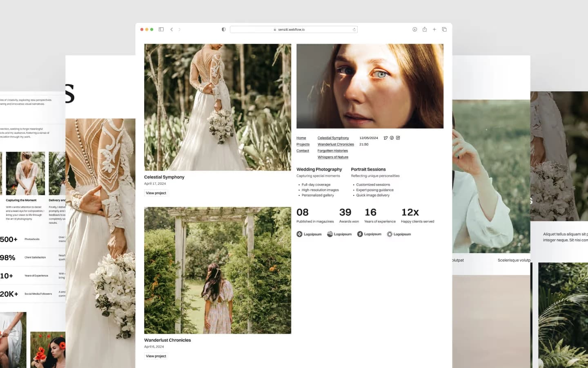Click the Wedding Photography heading
Screen dimensions: 588x368
[319, 169]
